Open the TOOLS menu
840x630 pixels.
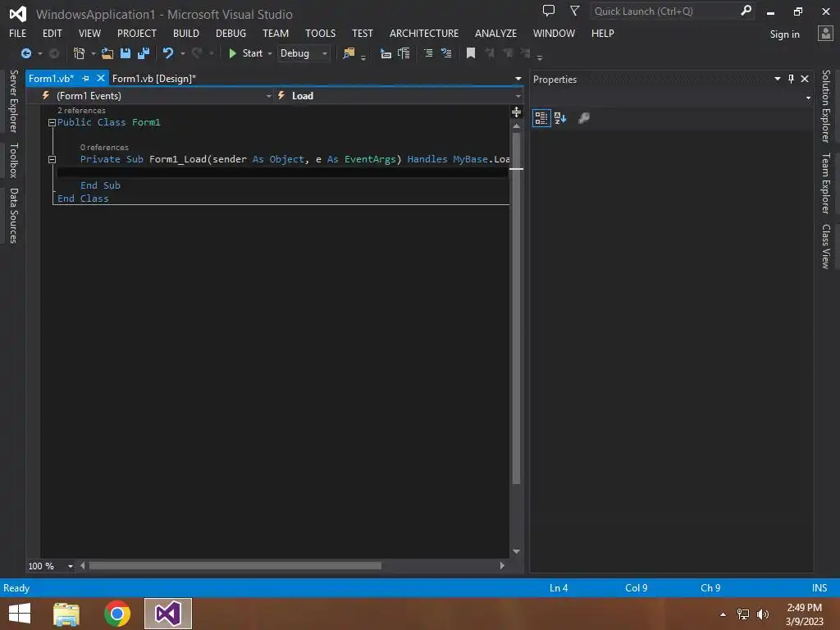(x=321, y=33)
